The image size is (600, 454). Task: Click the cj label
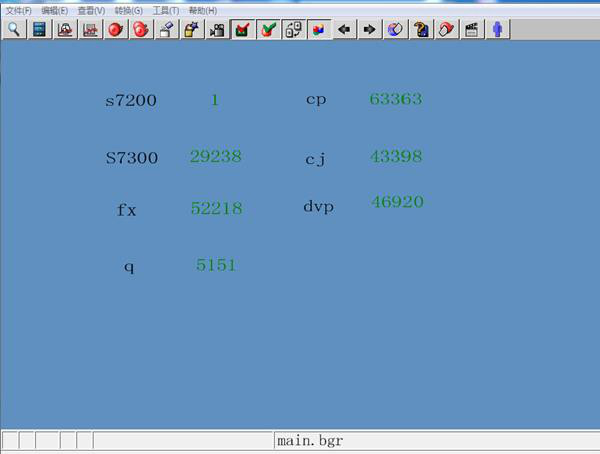coord(316,158)
